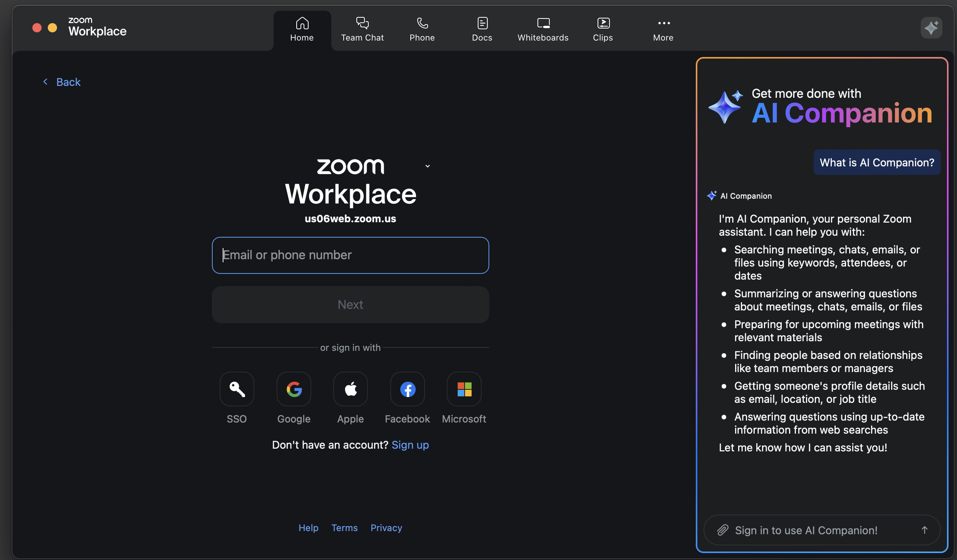Screen dimensions: 957x560
Task: Click the Next button
Action: pos(350,305)
